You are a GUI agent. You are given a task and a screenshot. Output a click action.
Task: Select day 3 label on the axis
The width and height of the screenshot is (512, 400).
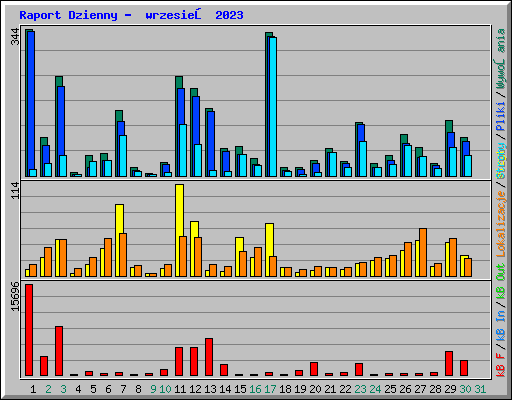pos(63,389)
